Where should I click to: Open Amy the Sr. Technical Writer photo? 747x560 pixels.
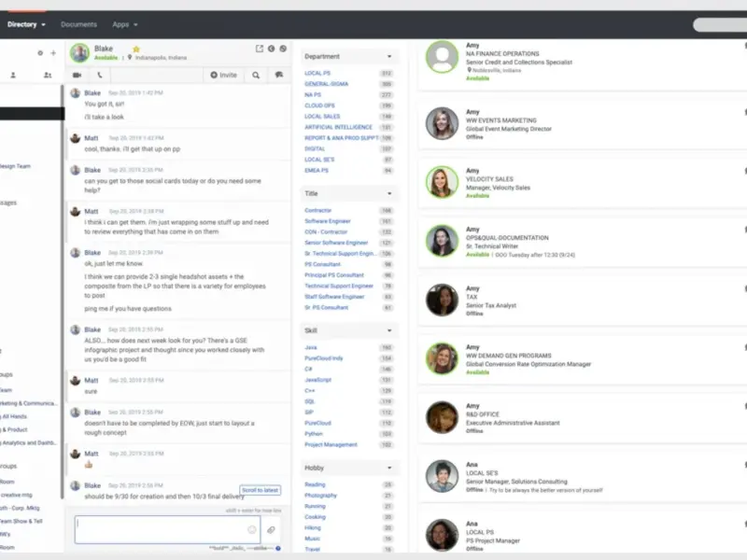point(442,241)
